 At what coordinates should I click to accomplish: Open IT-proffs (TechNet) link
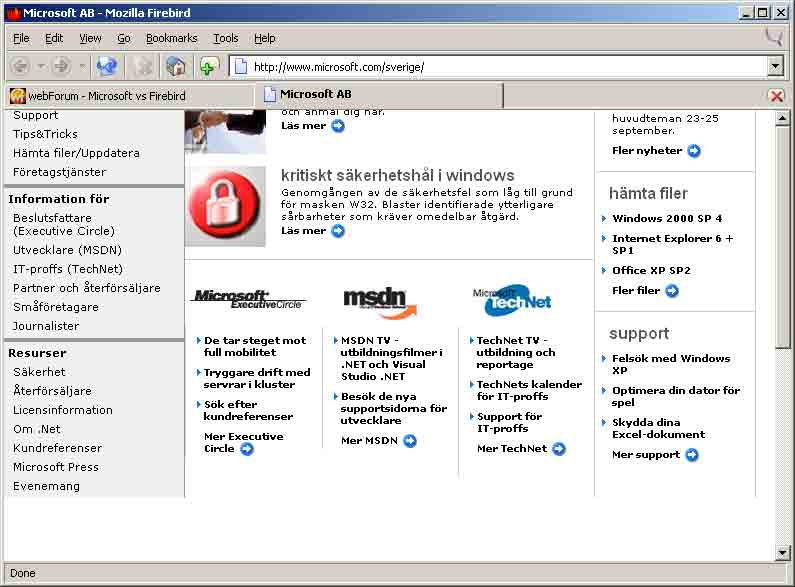(x=68, y=269)
